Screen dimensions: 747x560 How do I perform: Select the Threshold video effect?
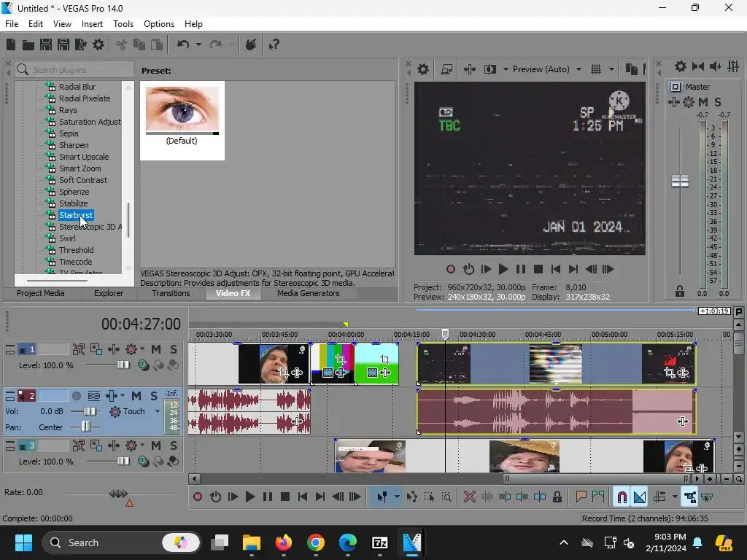point(76,250)
